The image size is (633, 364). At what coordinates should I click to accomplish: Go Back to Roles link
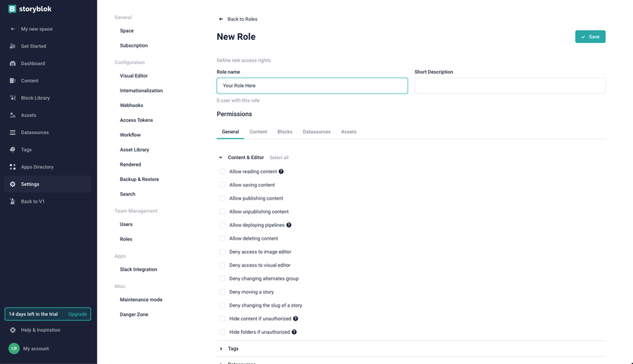point(238,19)
